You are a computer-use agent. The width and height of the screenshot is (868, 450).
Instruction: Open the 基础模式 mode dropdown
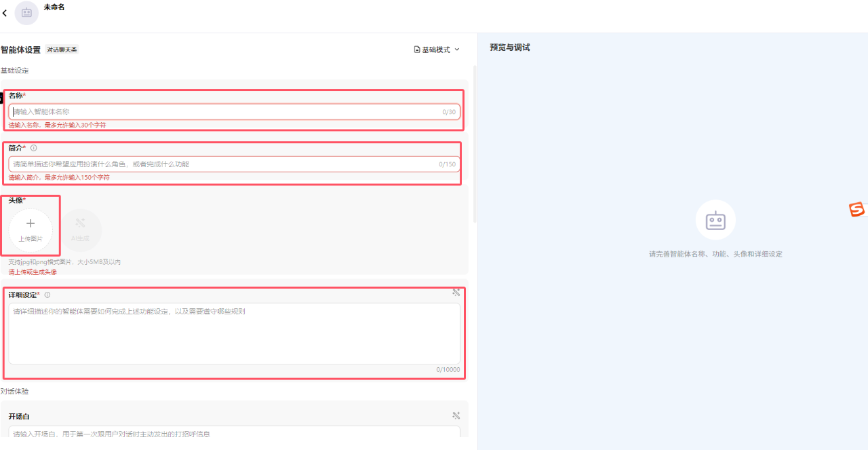(x=436, y=50)
